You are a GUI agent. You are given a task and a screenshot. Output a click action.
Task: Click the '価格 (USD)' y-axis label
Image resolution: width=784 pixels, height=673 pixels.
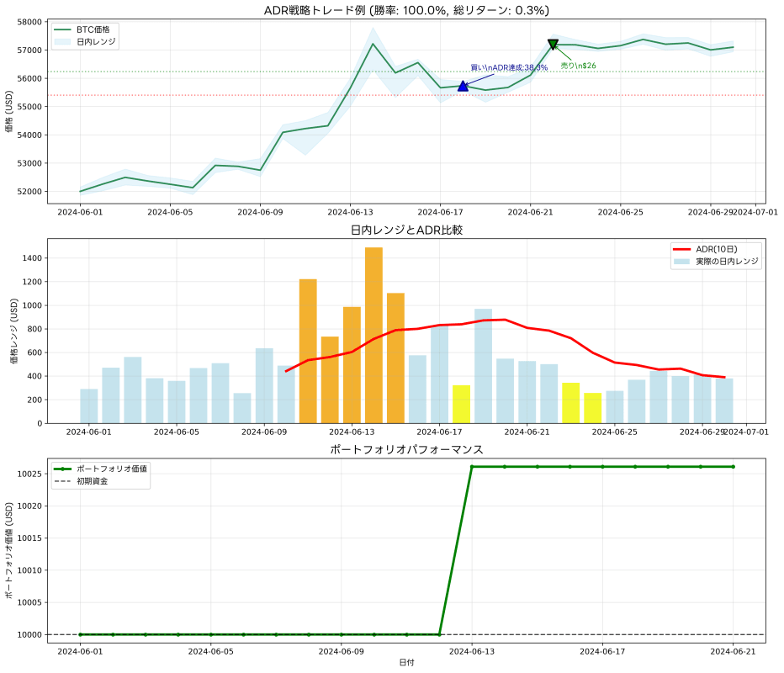(8, 111)
